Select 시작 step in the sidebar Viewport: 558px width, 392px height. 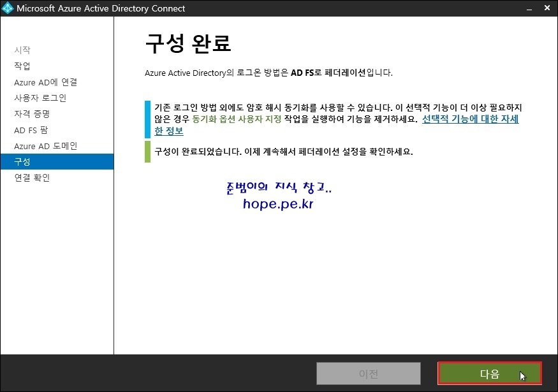pyautogui.click(x=22, y=50)
